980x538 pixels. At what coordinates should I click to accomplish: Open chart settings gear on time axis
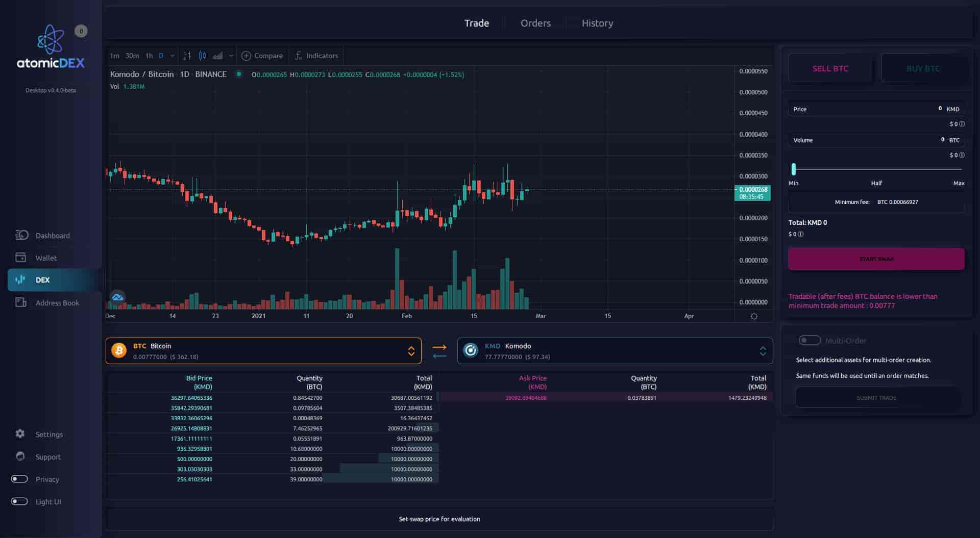click(x=754, y=316)
